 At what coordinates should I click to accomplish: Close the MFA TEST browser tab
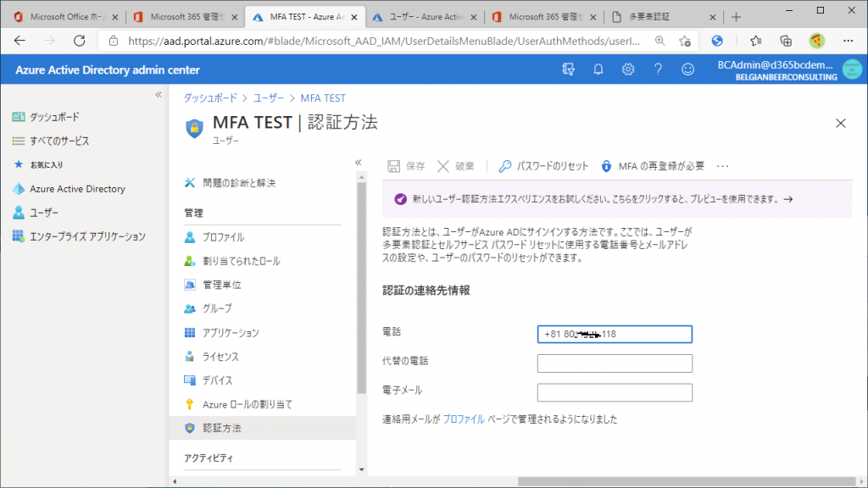(354, 17)
